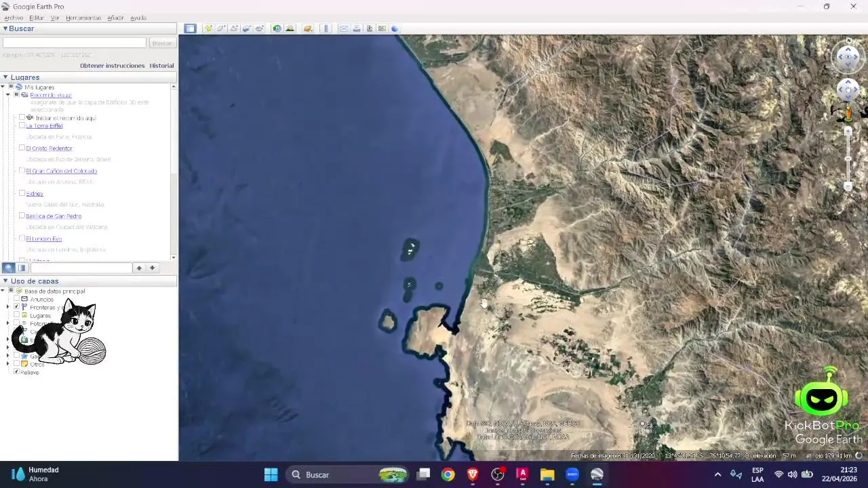Screen dimensions: 868x488
Task: Check the El London Eye checkbox
Action: (x=22, y=238)
